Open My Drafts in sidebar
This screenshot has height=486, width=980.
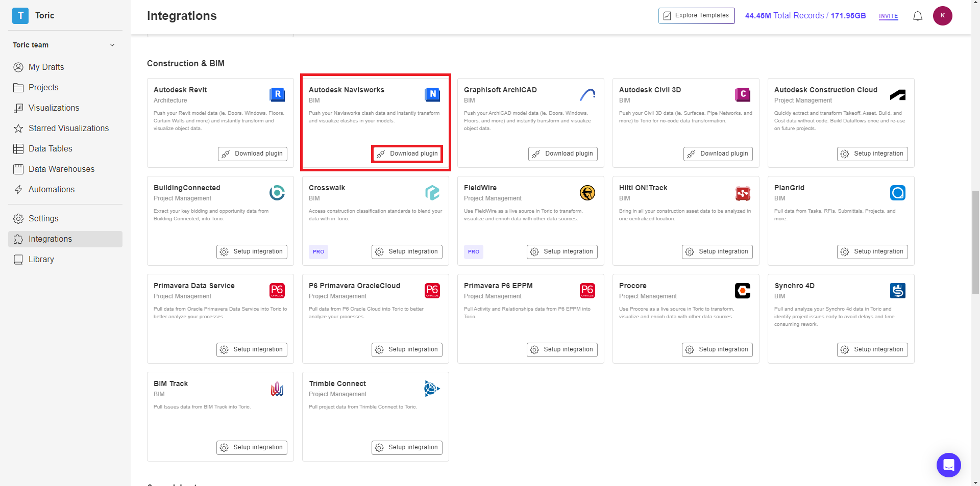[65, 67]
